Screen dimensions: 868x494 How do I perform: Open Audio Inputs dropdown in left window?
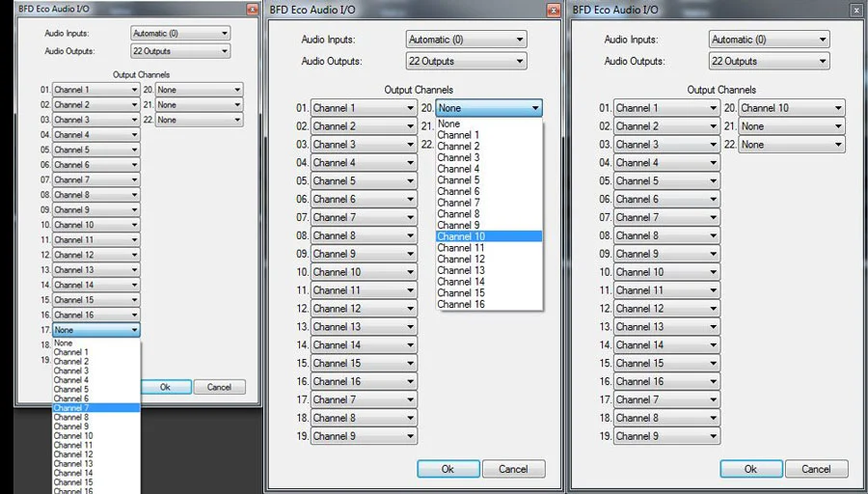(180, 33)
